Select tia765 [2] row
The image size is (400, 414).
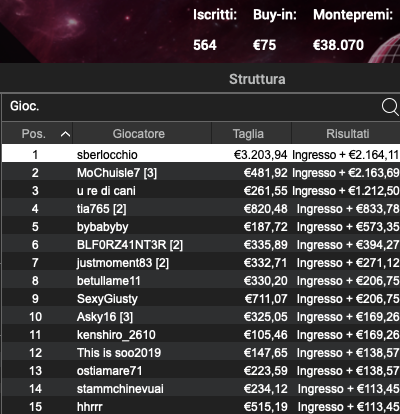click(x=201, y=209)
